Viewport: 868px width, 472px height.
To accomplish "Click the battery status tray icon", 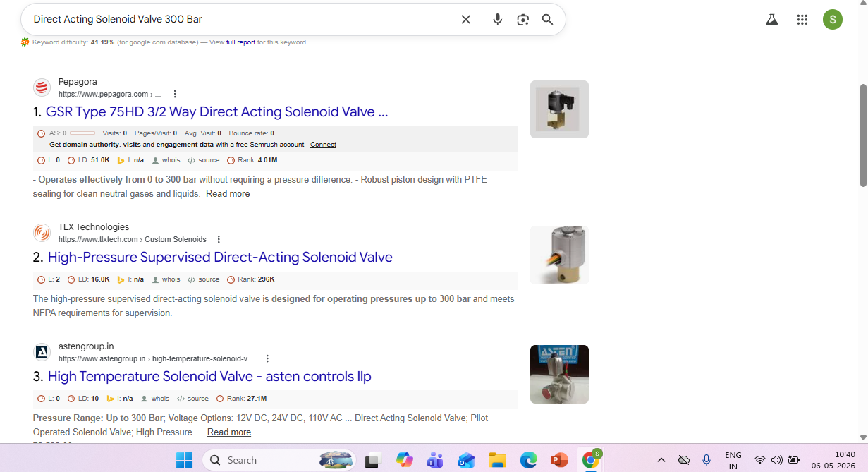I will (x=794, y=460).
